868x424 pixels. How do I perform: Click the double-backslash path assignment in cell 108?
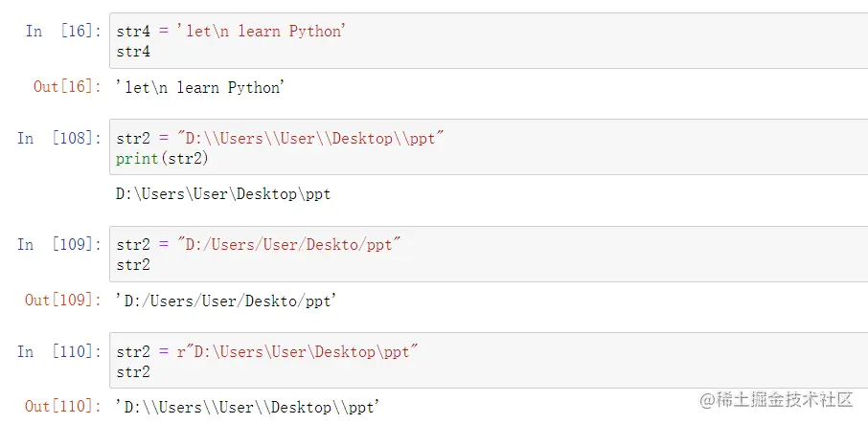tap(280, 138)
